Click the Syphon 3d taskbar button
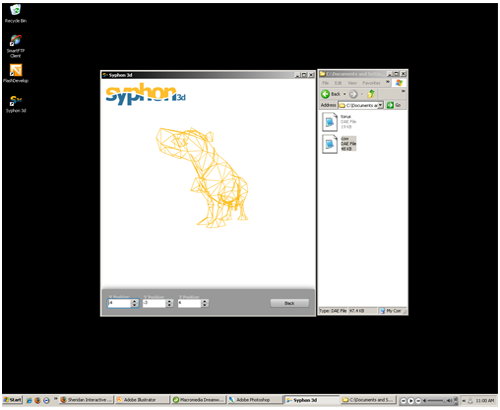Image resolution: width=500 pixels, height=410 pixels. [x=312, y=400]
